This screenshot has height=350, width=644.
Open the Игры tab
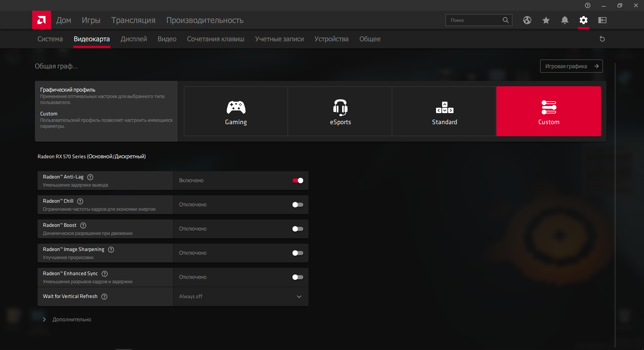pos(91,20)
